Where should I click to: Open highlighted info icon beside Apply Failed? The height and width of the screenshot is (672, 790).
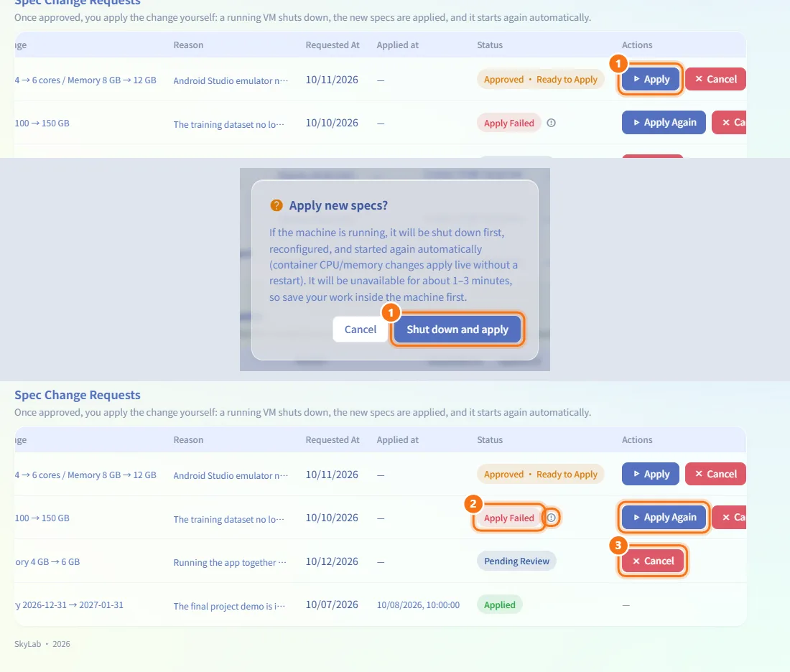coord(551,518)
